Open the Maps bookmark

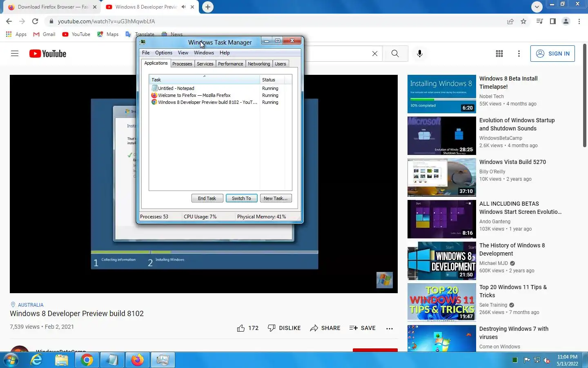click(x=108, y=34)
